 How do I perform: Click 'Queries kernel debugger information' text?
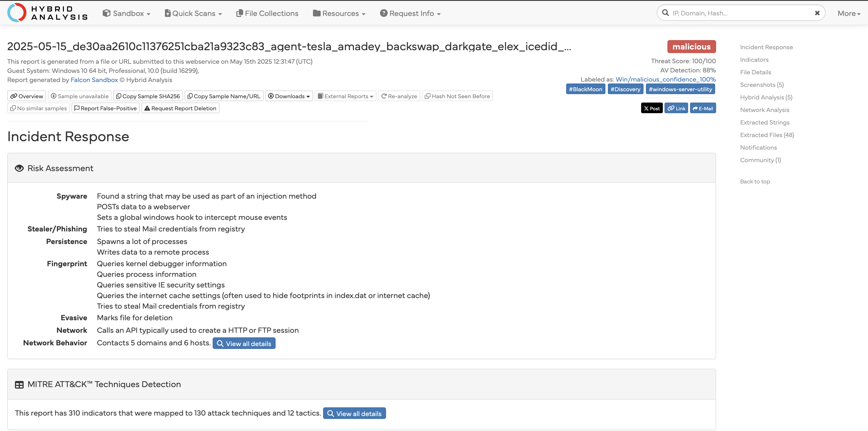[x=162, y=264]
